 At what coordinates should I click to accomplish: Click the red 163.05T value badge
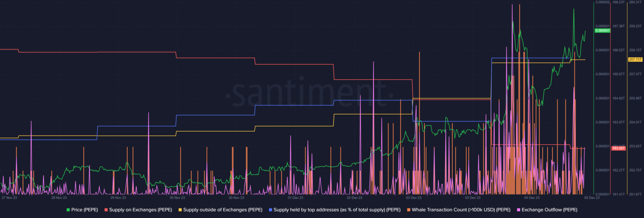point(618,148)
